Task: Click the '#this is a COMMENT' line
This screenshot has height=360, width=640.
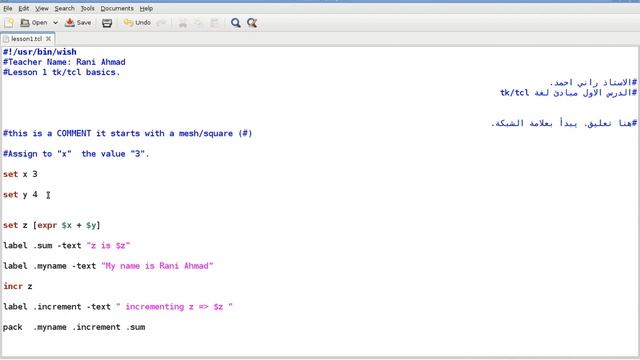Action: click(127, 133)
